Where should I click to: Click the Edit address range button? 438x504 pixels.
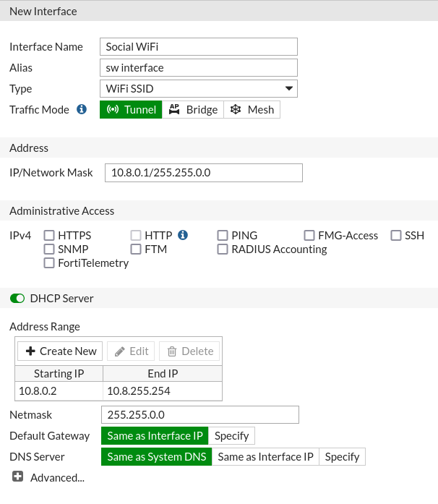pyautogui.click(x=131, y=351)
